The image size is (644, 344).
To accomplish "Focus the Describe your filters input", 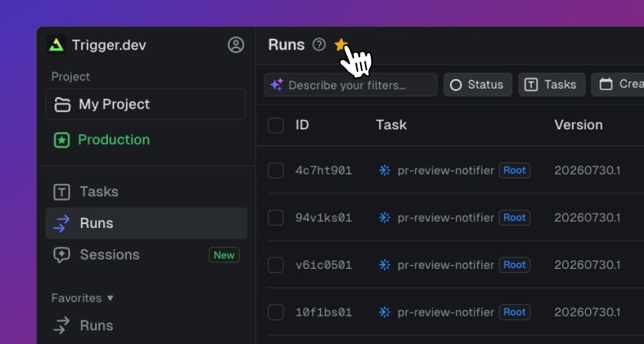I will 350,84.
